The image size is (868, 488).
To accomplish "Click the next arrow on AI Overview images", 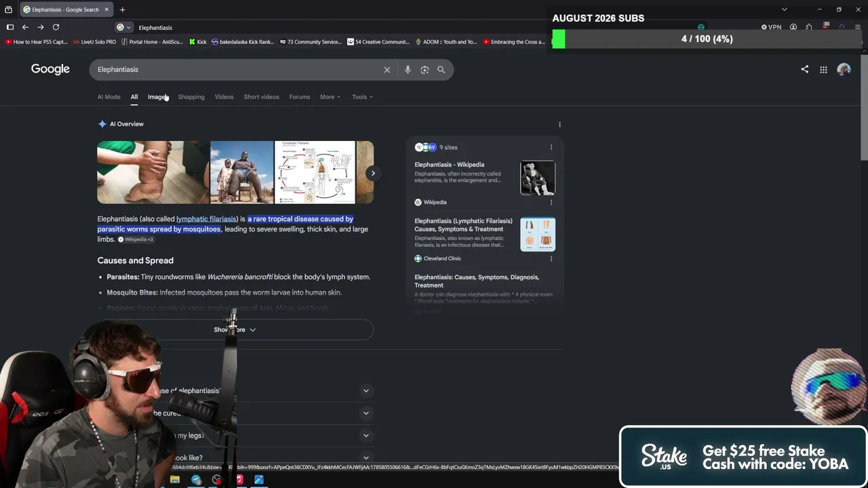I will pyautogui.click(x=372, y=173).
